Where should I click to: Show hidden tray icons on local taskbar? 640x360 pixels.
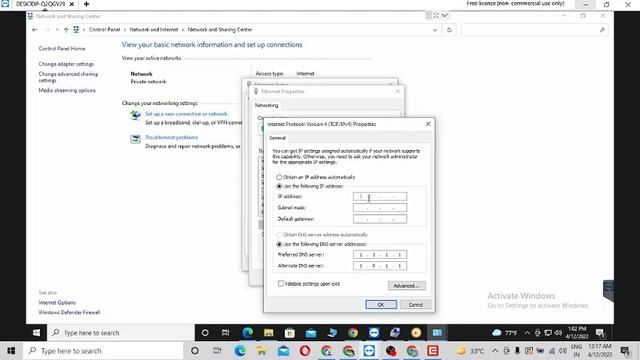[x=495, y=351]
